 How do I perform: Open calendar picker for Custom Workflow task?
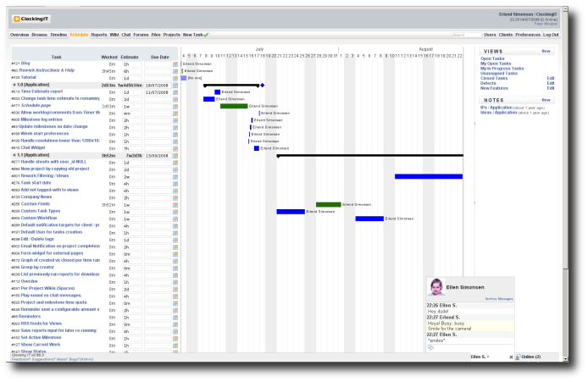tap(175, 219)
